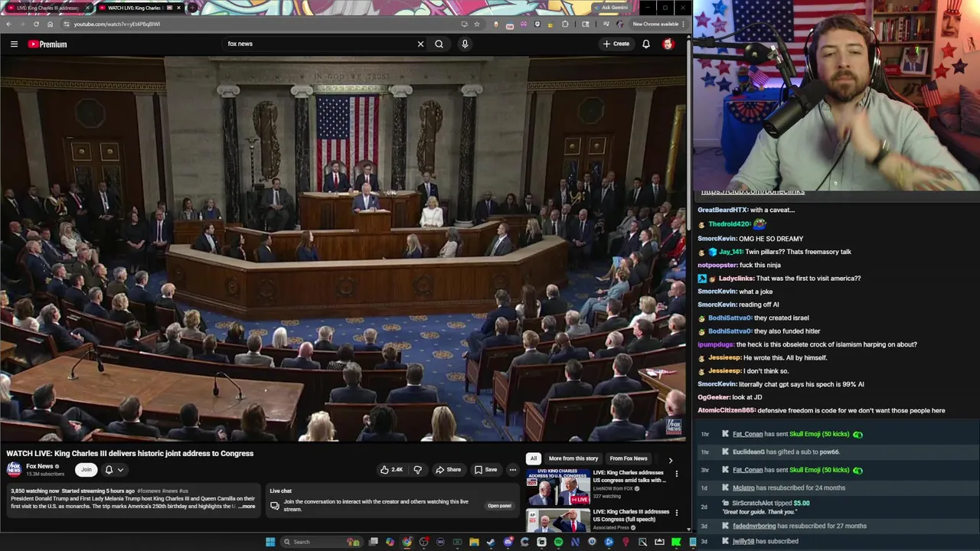Select the 'From Fox News' chip
The height and width of the screenshot is (551, 980).
[629, 458]
